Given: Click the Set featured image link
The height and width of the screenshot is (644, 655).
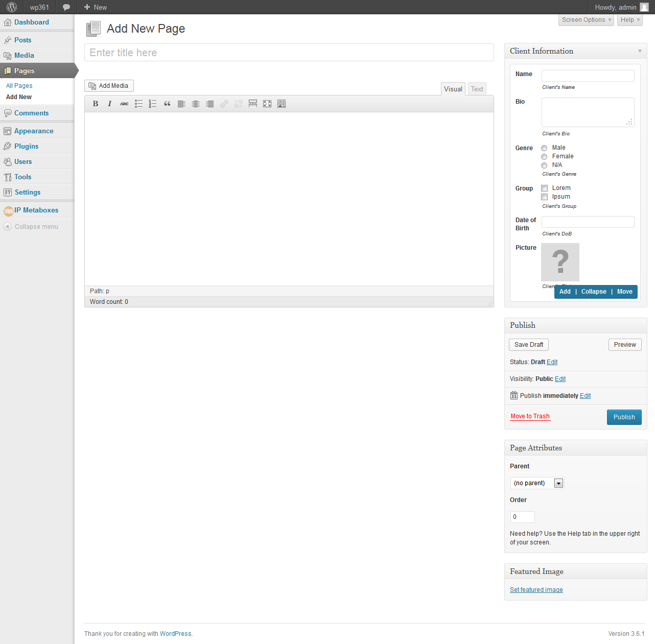Looking at the screenshot, I should tap(536, 590).
